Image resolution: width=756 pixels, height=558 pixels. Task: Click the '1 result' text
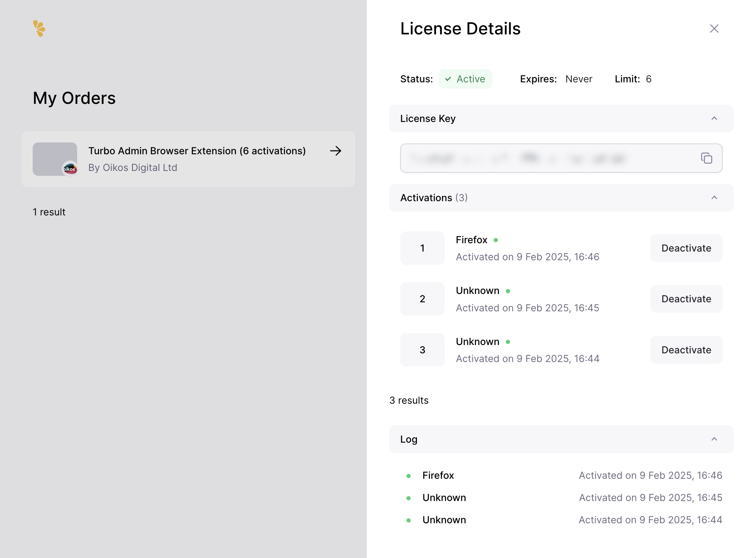49,212
